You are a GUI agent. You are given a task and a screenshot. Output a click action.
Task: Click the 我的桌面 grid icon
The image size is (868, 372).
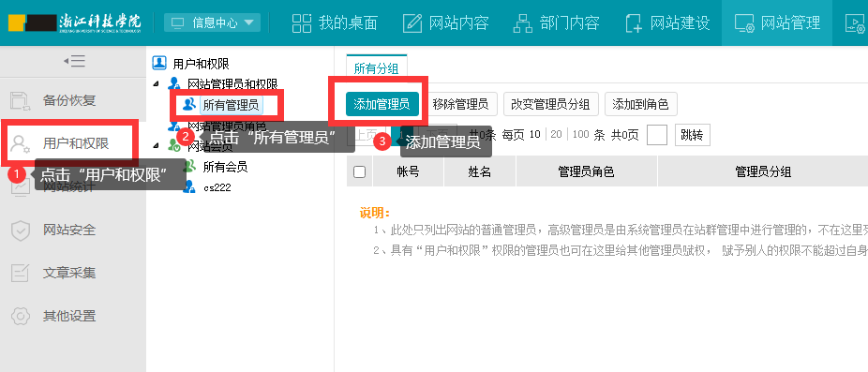302,22
